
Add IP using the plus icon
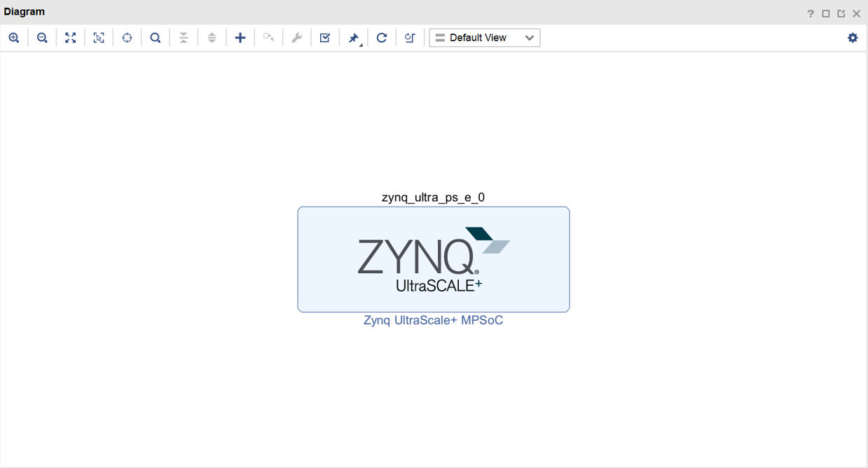[x=240, y=37]
